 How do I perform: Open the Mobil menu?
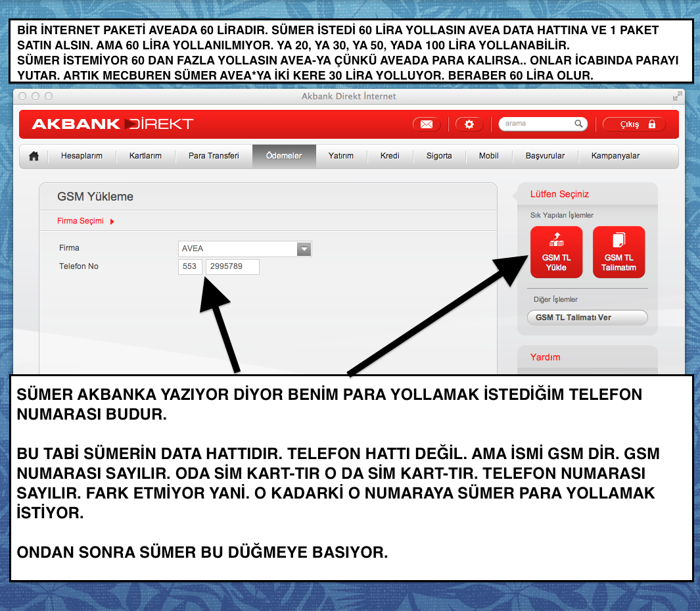[x=489, y=156]
